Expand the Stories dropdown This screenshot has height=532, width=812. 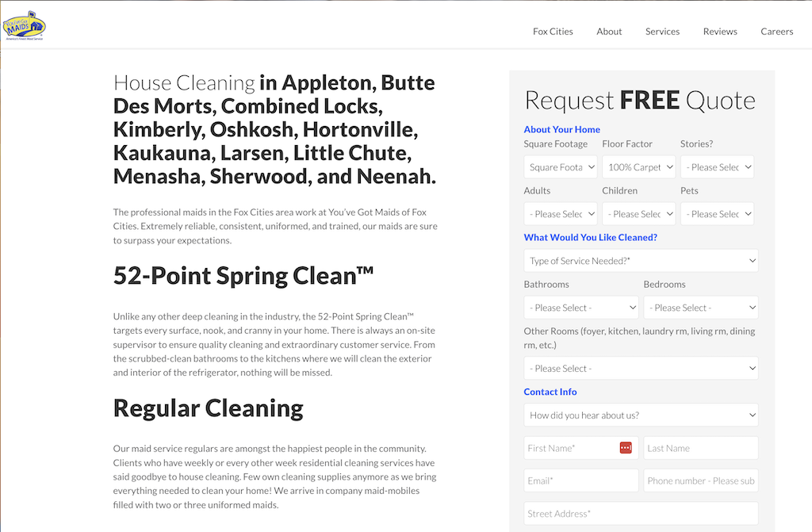click(x=717, y=166)
